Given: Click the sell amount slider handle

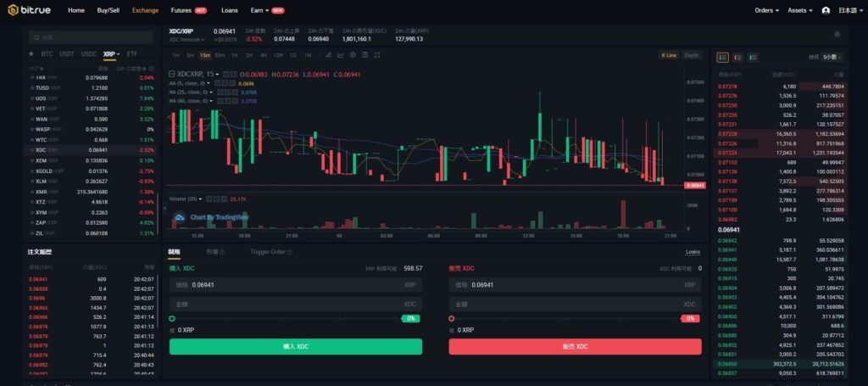Looking at the screenshot, I should click(x=452, y=319).
